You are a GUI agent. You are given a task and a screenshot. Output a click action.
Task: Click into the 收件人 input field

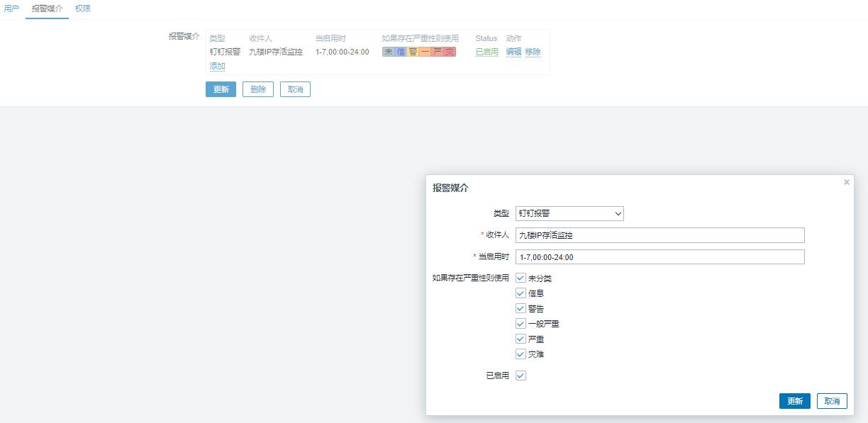660,235
